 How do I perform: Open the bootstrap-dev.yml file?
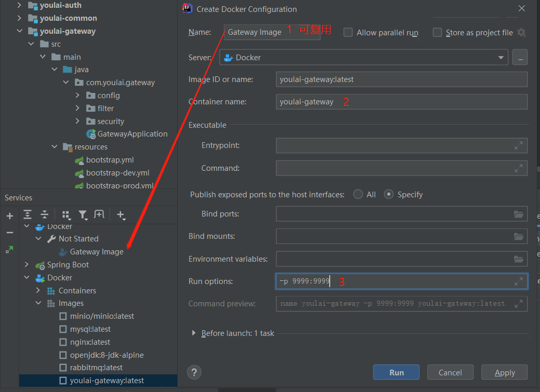coord(112,173)
